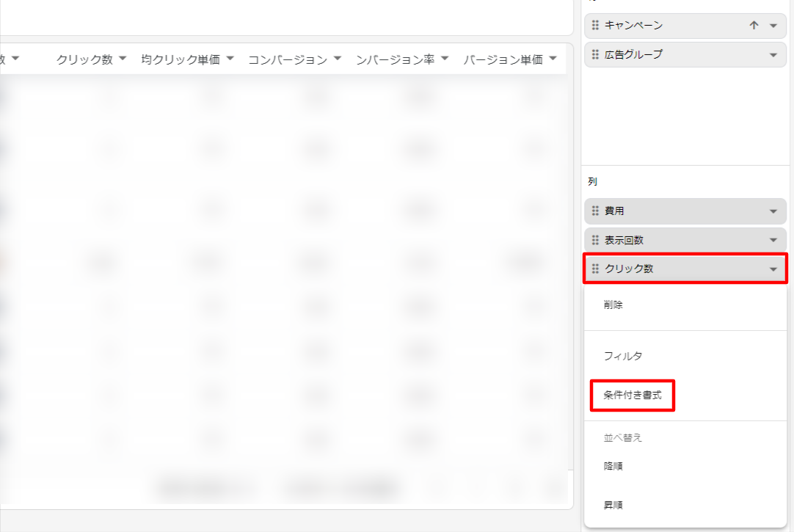This screenshot has height=532, width=794.
Task: Open the 費用 column chip dropdown
Action: click(773, 211)
